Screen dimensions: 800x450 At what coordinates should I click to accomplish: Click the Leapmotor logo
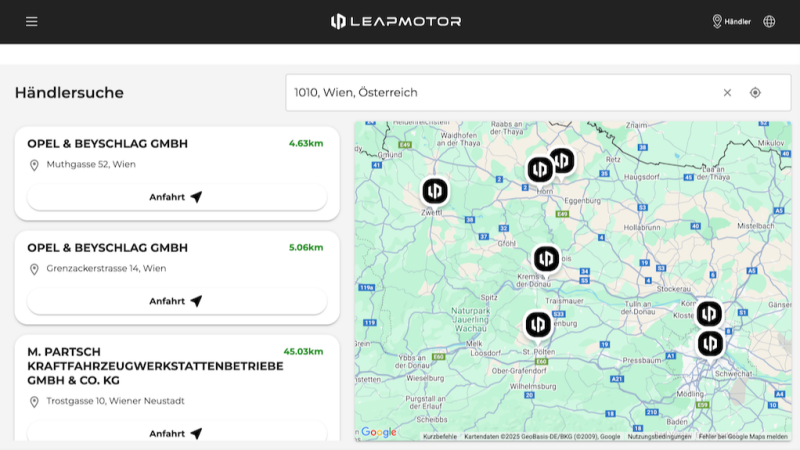(396, 21)
